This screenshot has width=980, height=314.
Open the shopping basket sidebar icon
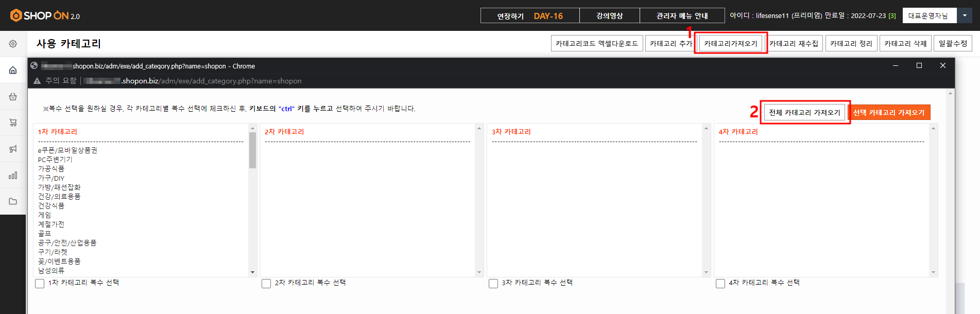point(13,96)
